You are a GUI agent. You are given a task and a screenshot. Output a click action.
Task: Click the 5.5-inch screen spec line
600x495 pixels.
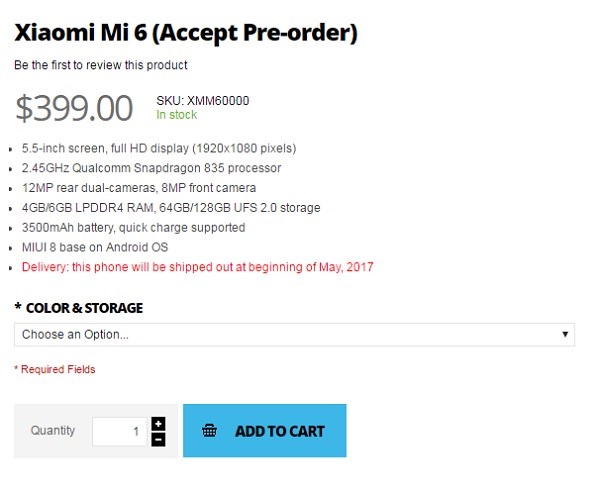(x=159, y=148)
